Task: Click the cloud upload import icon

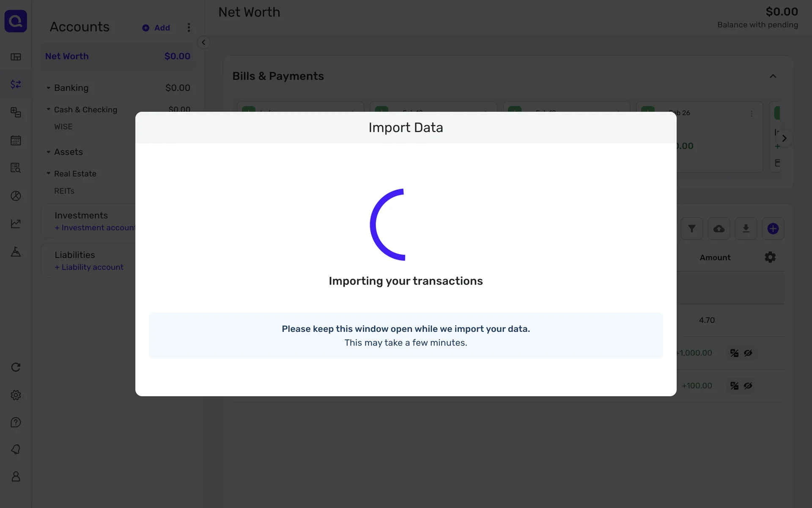Action: [719, 229]
